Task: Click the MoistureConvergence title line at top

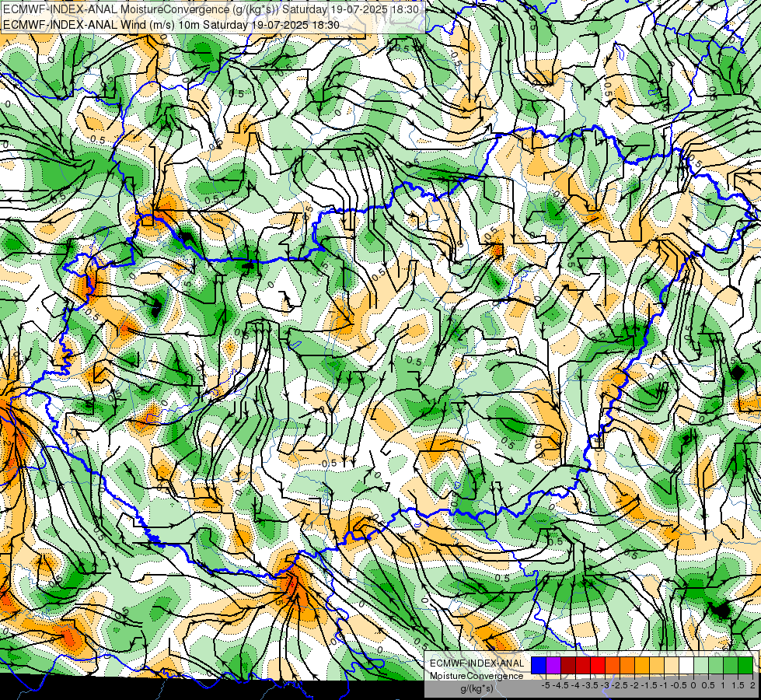Action: (213, 9)
